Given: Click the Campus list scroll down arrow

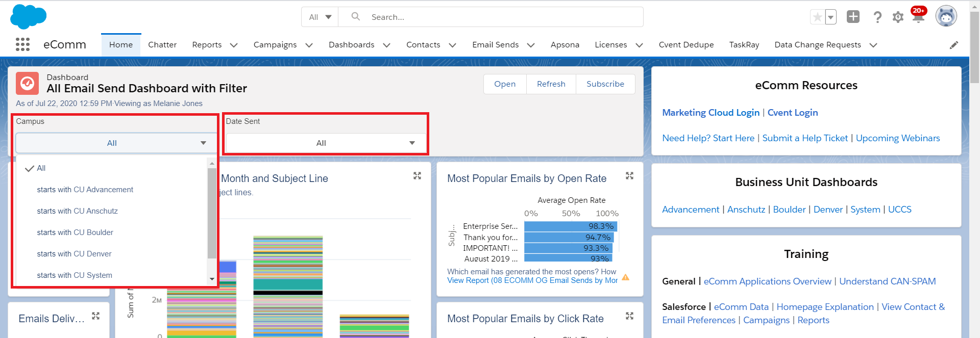Looking at the screenshot, I should pyautogui.click(x=212, y=279).
